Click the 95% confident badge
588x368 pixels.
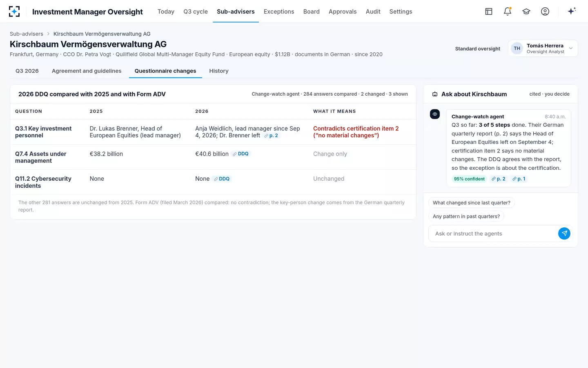pyautogui.click(x=469, y=179)
